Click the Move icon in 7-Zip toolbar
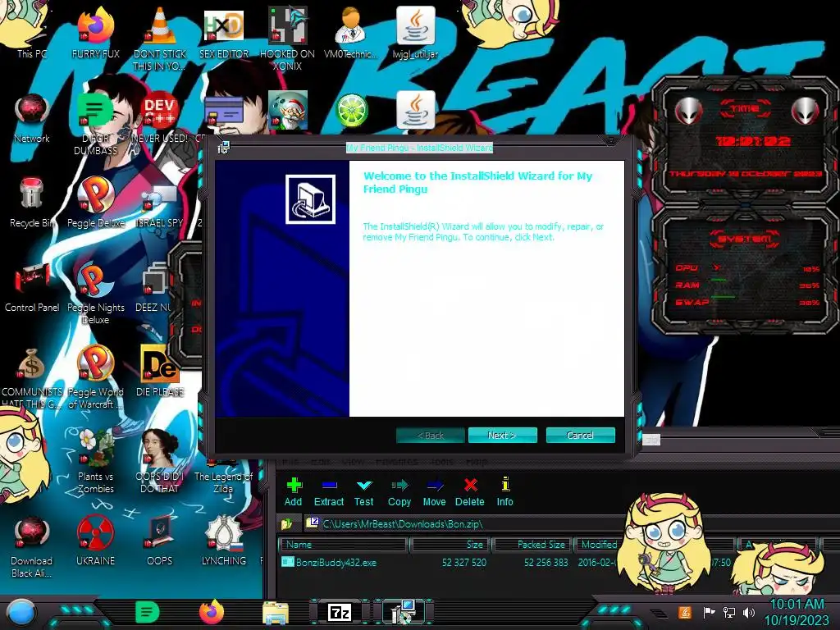 tap(435, 485)
